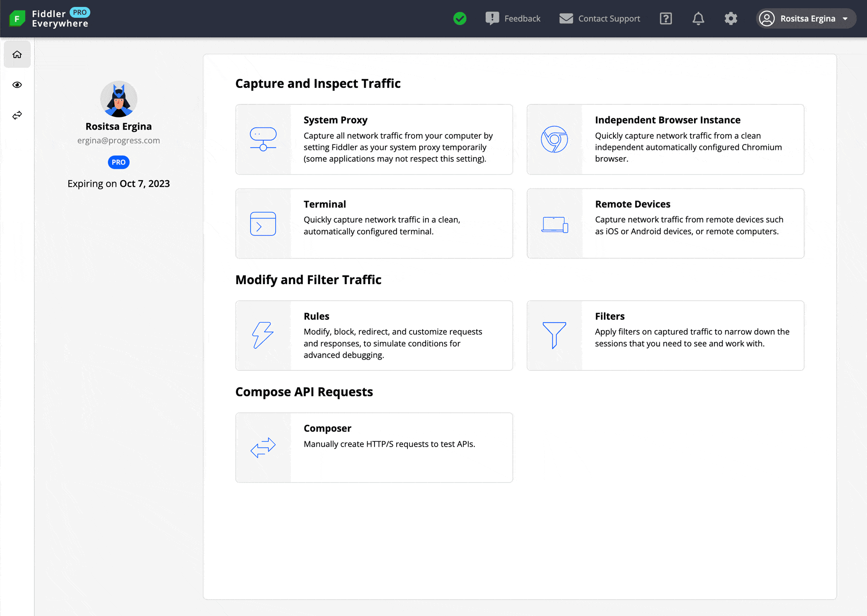
Task: Open Help using the question mark icon
Action: click(665, 19)
